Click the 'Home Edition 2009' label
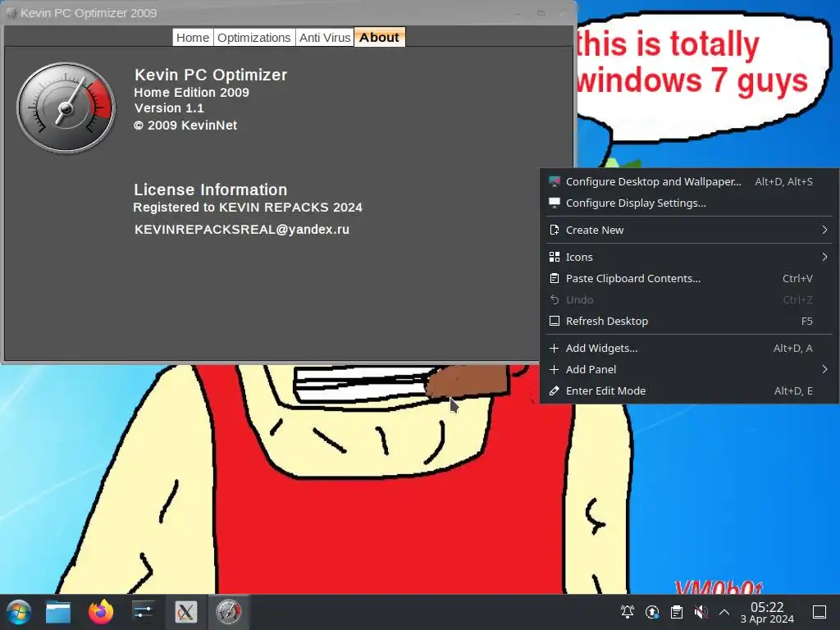Image resolution: width=840 pixels, height=630 pixels. (x=191, y=92)
